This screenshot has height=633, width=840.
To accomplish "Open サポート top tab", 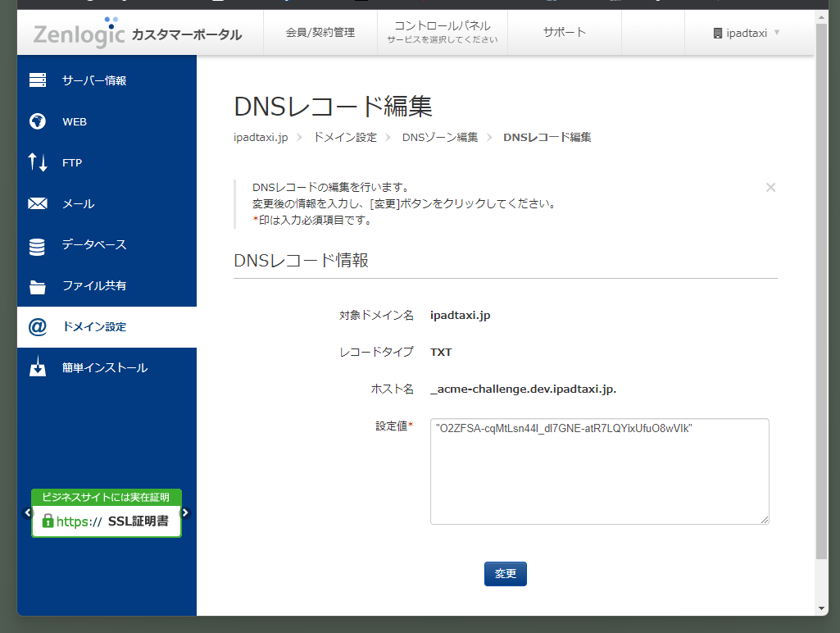I will [565, 33].
